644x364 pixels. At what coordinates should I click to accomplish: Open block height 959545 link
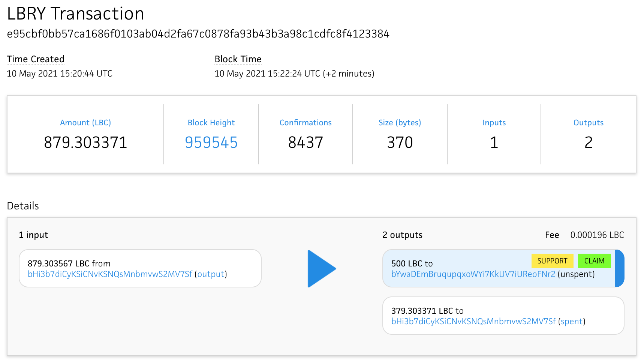click(x=211, y=143)
